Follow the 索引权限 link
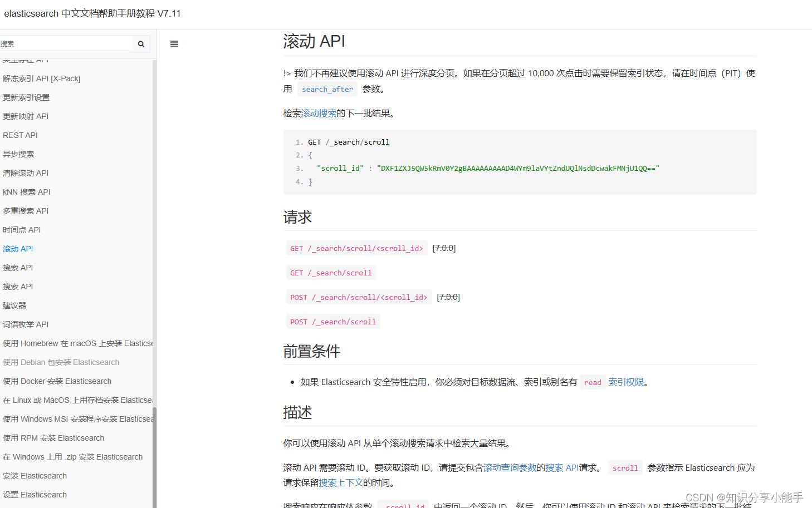This screenshot has height=508, width=812. click(626, 382)
